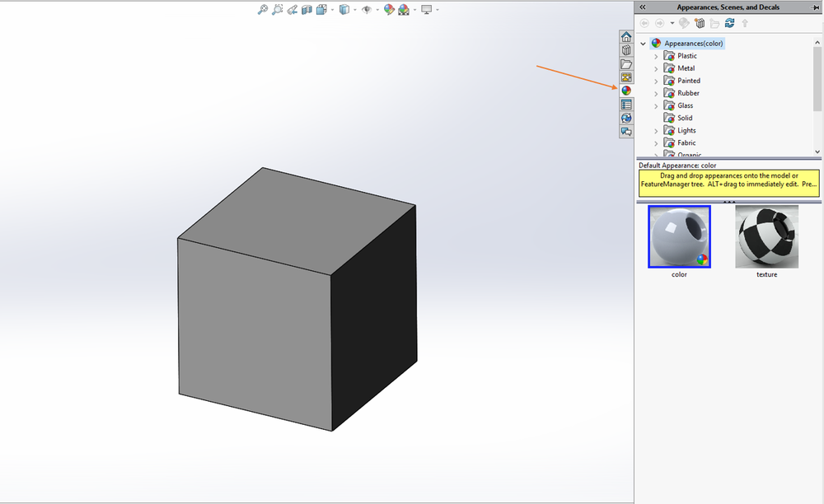Image resolution: width=824 pixels, height=504 pixels.
Task: Click the 'color' label under thumbnail
Action: [679, 274]
